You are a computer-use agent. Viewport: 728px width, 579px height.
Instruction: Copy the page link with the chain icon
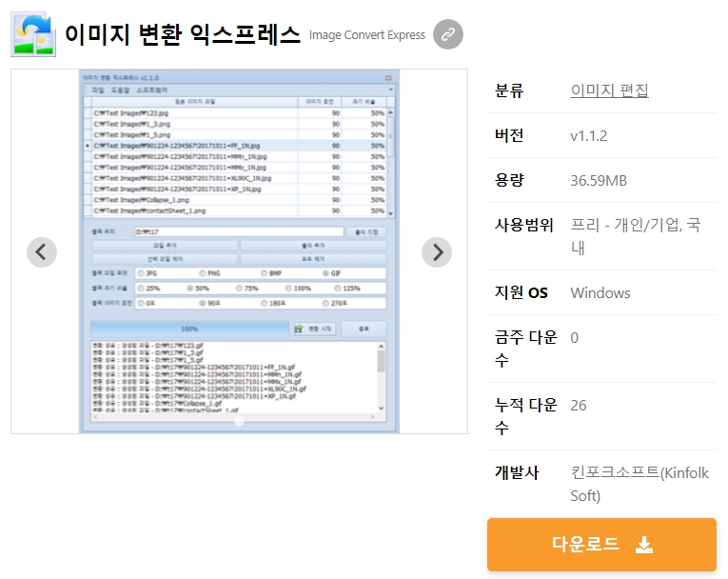coord(447,34)
